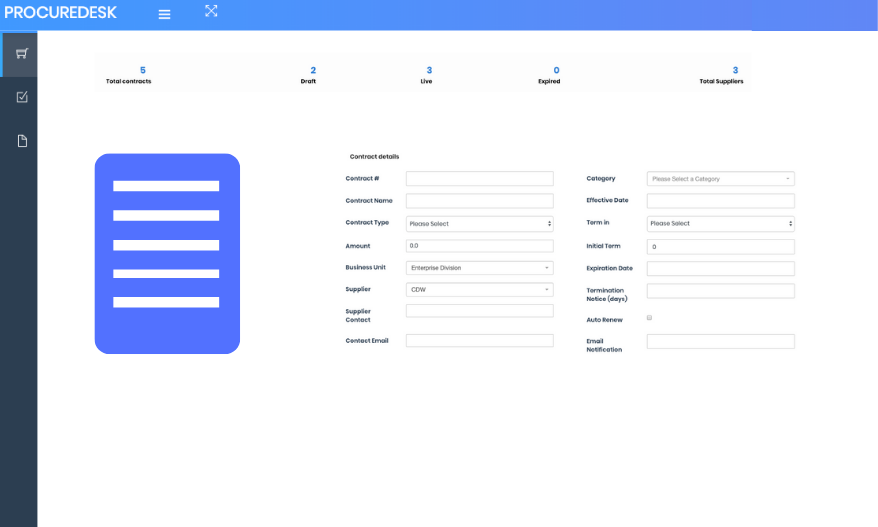Click the Total Suppliers count 3
The height and width of the screenshot is (527, 878).
tap(735, 70)
